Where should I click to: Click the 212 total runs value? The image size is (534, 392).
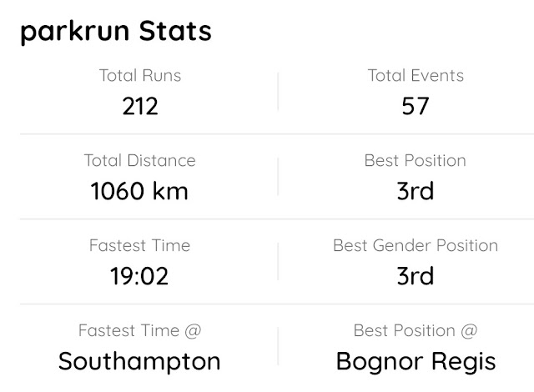pyautogui.click(x=140, y=106)
